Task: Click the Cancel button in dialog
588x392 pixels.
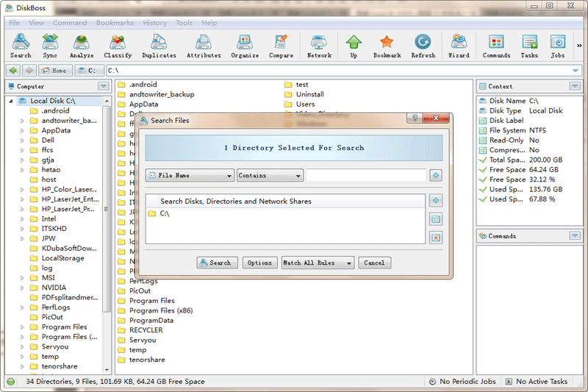Action: point(374,263)
